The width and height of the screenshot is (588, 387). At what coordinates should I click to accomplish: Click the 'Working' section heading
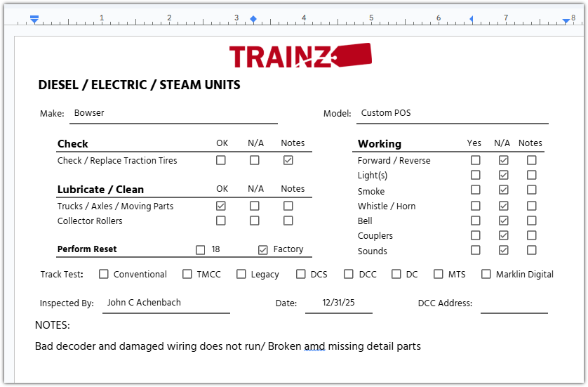pyautogui.click(x=380, y=144)
